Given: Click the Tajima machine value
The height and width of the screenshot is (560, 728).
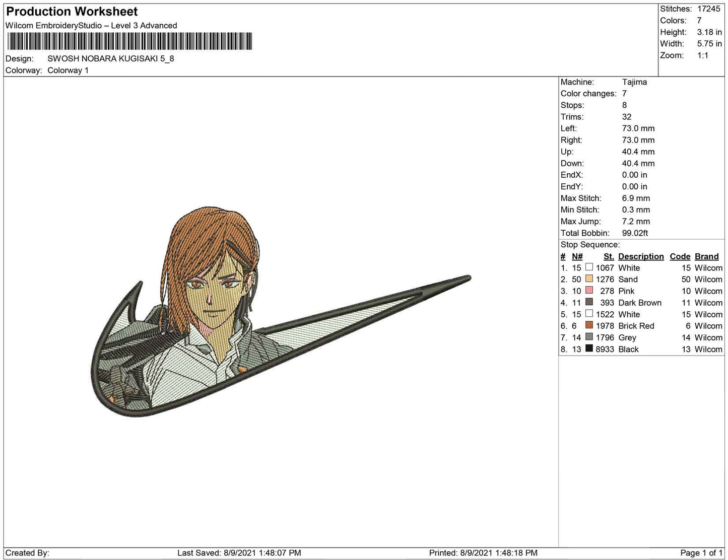Looking at the screenshot, I should (634, 82).
